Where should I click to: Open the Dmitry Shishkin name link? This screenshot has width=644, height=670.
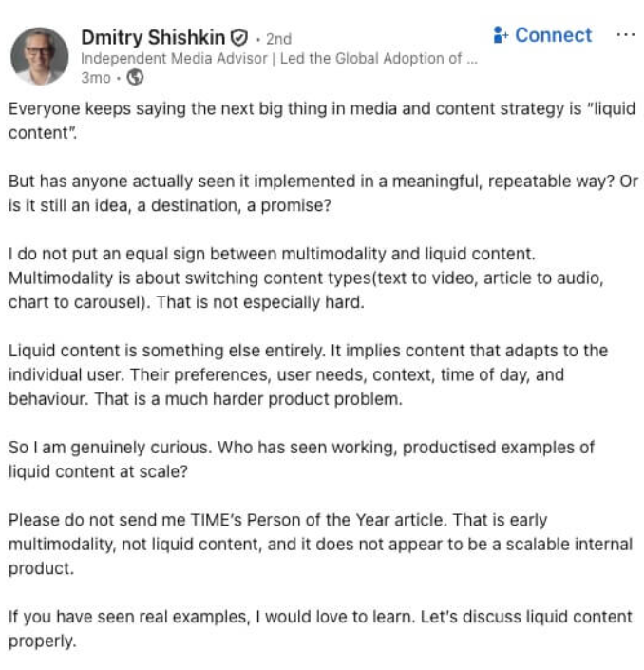153,38
